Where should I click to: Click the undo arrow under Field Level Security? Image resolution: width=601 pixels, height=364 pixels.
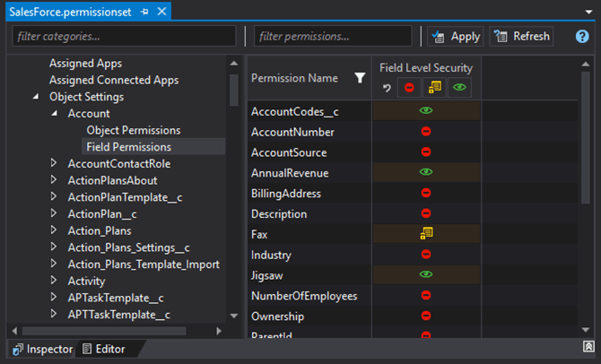387,88
